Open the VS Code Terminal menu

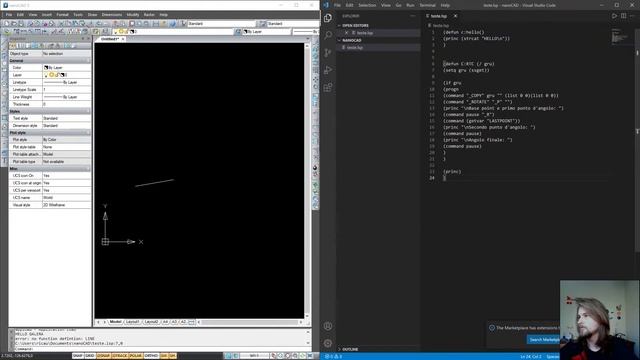427,5
